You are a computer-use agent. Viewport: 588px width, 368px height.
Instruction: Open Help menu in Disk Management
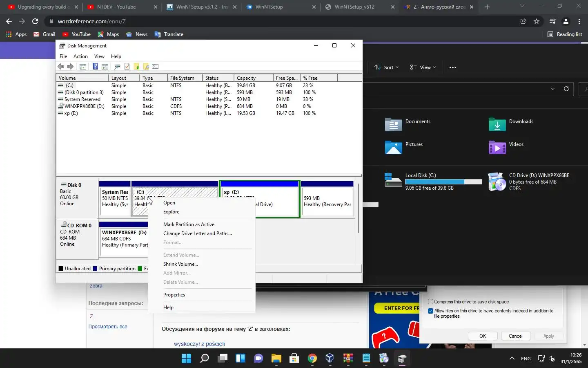tap(116, 56)
